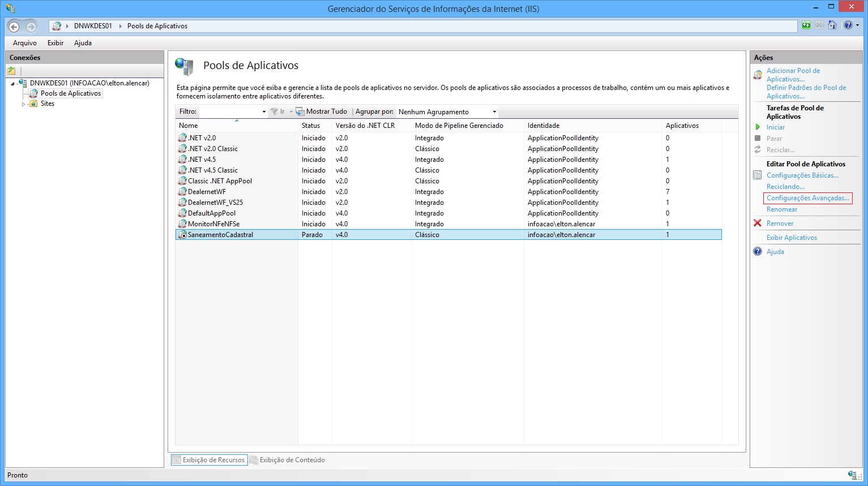Click the DefaultAppPool pool icon
Screen dimensions: 868x486
pyautogui.click(x=182, y=213)
